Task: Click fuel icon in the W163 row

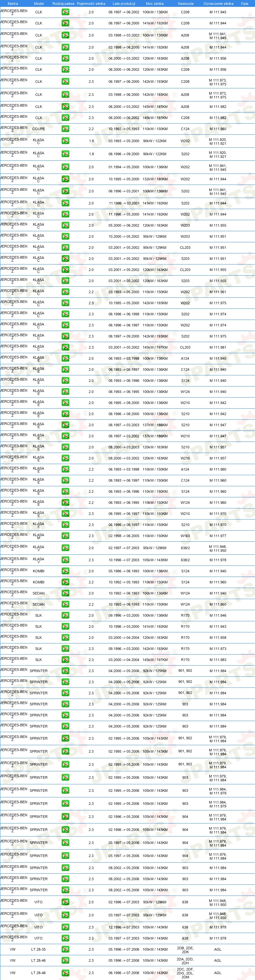Action: 66,535
